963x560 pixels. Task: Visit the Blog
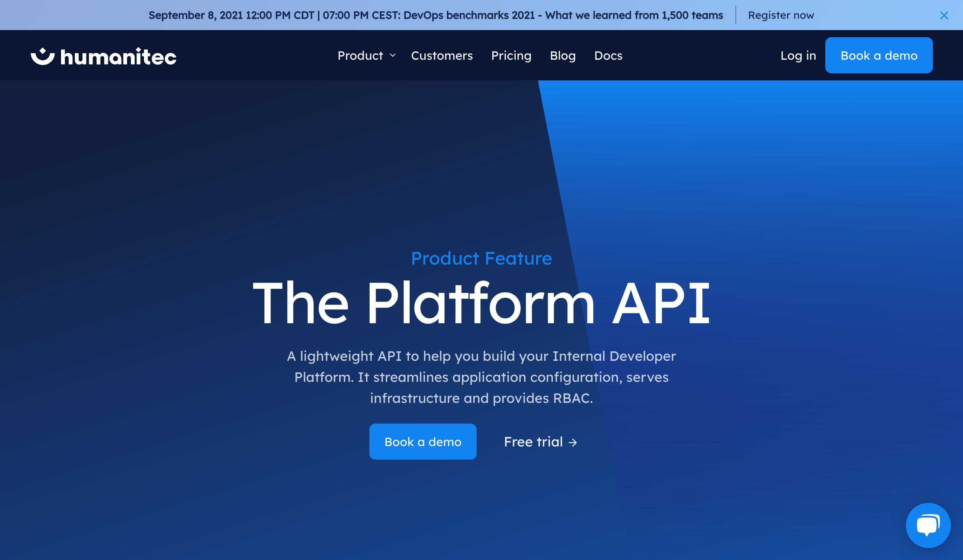[562, 56]
